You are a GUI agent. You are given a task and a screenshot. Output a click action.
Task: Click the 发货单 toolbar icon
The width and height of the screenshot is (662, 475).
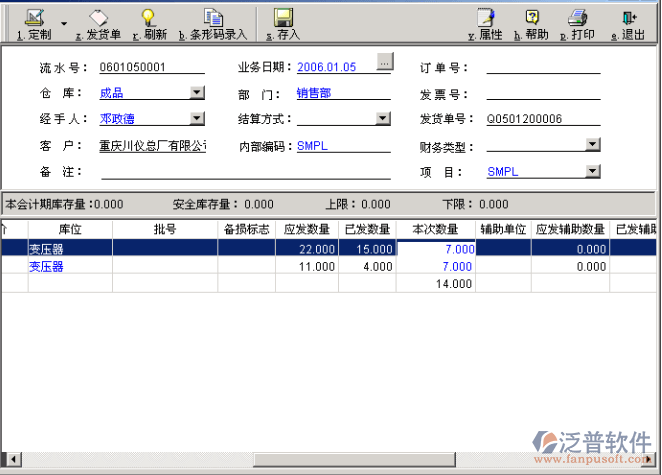98,19
